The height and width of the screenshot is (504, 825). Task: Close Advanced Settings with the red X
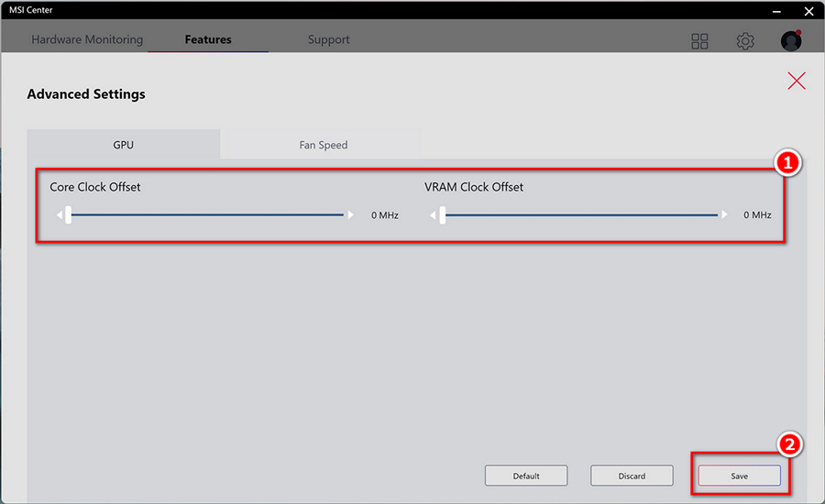796,81
